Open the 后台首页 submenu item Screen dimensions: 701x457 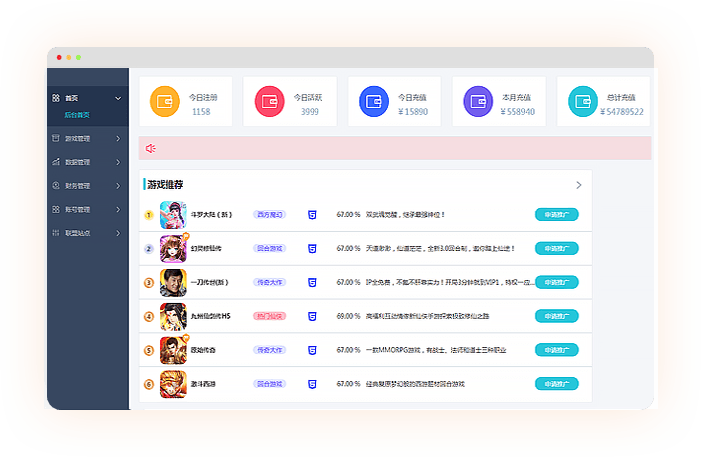pos(77,115)
